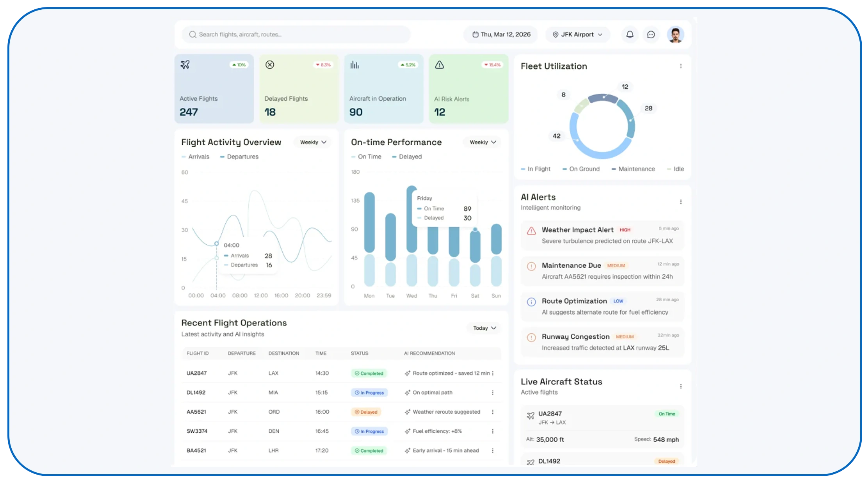Click the Delayed Flights cancel-circle icon
868x484 pixels.
[x=270, y=65]
